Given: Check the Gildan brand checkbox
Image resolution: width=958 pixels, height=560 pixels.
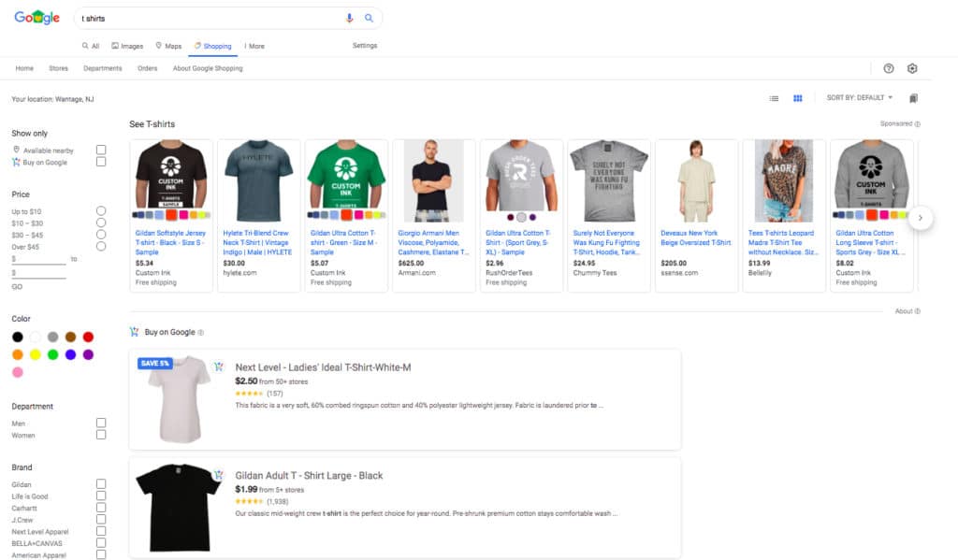Looking at the screenshot, I should click(x=101, y=483).
